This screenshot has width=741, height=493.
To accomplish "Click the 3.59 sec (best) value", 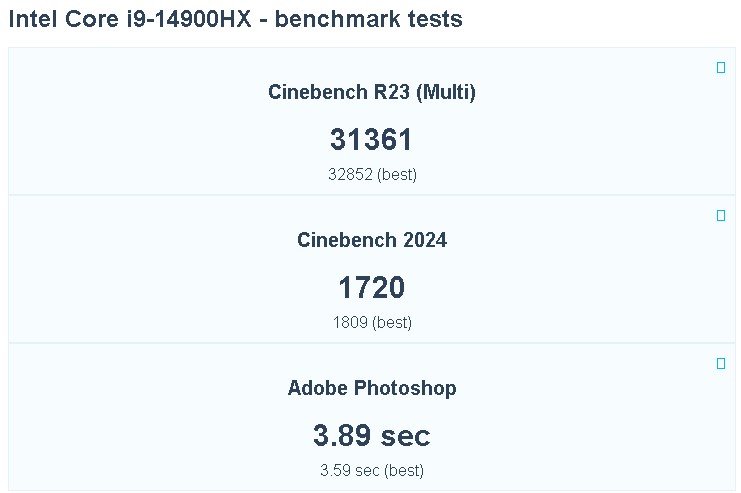I will (372, 470).
